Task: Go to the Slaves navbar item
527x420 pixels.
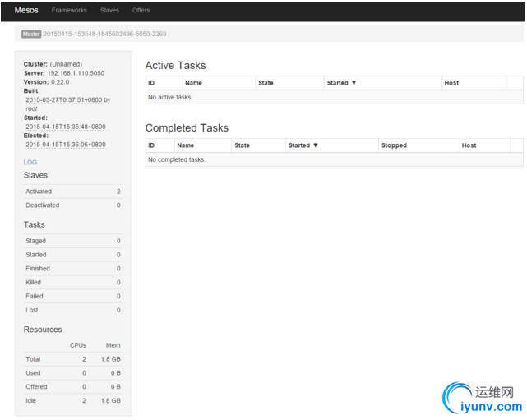Action: pos(109,10)
